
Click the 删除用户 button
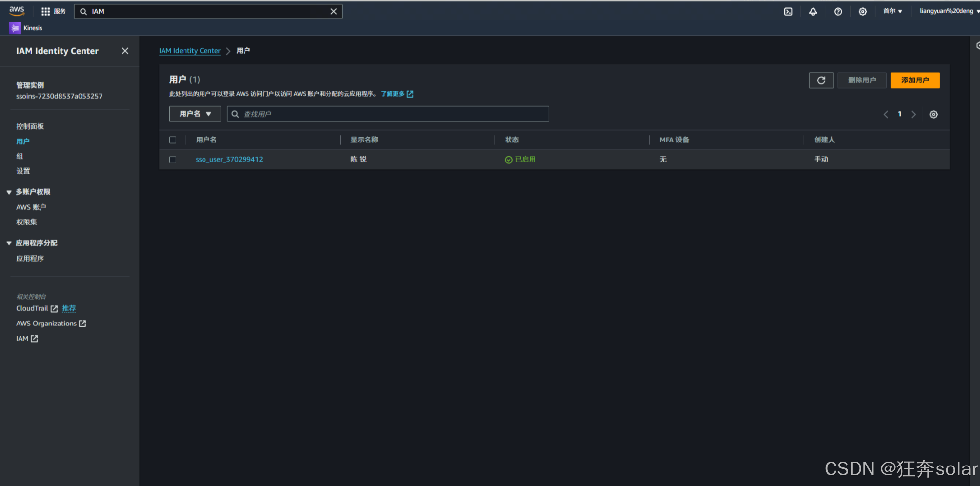[x=862, y=81]
